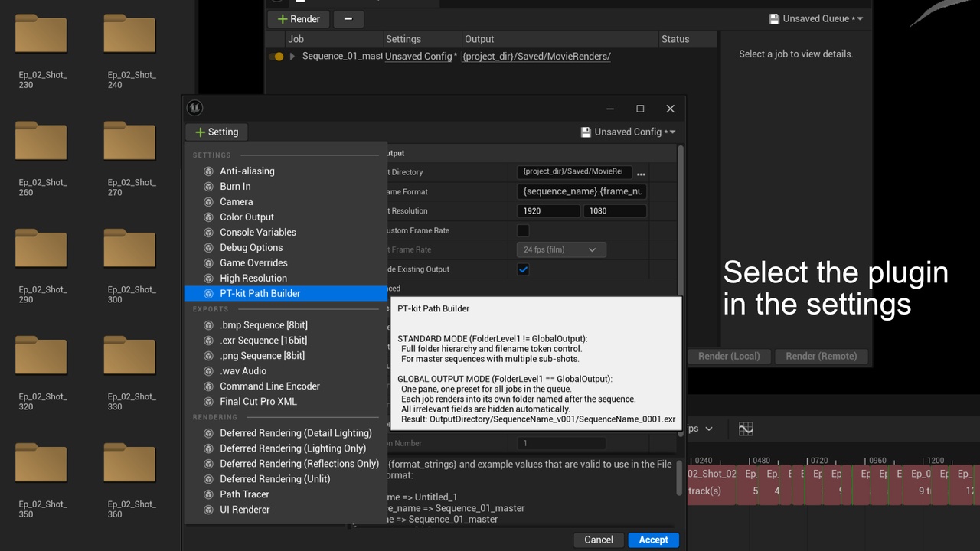This screenshot has height=551, width=980.
Task: Click the Cancel button
Action: point(599,540)
